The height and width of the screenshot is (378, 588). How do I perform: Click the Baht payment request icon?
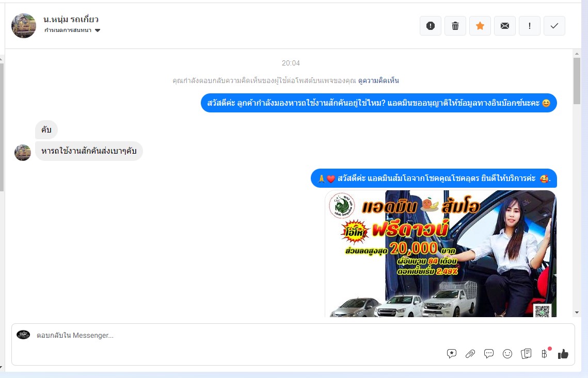click(x=544, y=354)
